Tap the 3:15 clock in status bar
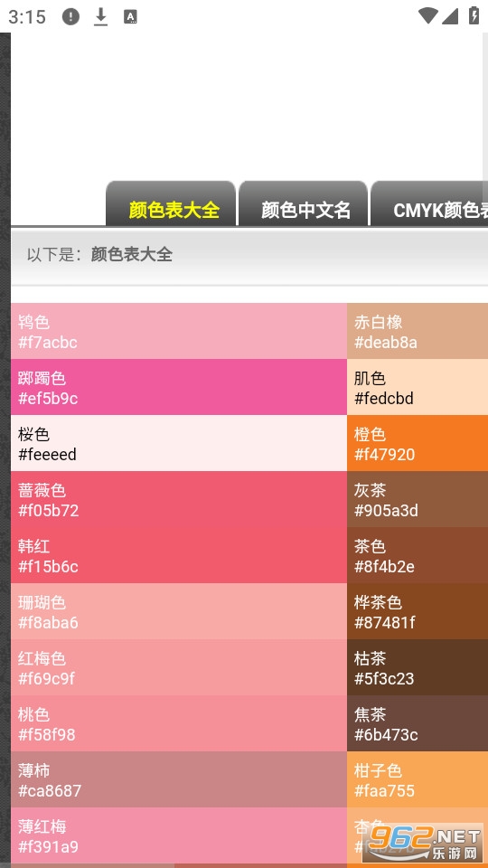Viewport: 488px width, 868px height. pyautogui.click(x=26, y=16)
